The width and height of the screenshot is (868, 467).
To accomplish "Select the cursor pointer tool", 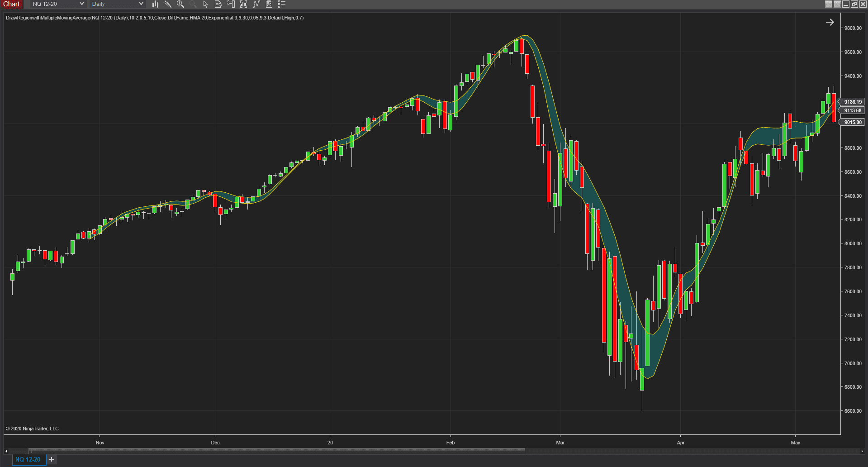I will click(206, 4).
